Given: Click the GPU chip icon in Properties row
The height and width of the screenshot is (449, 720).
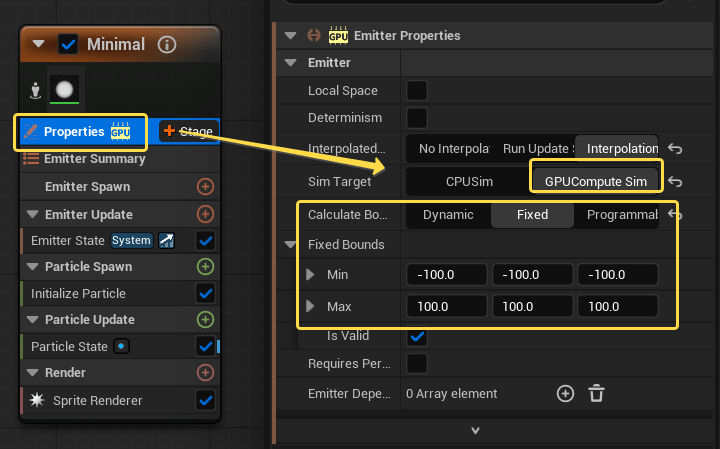Looking at the screenshot, I should tap(120, 131).
